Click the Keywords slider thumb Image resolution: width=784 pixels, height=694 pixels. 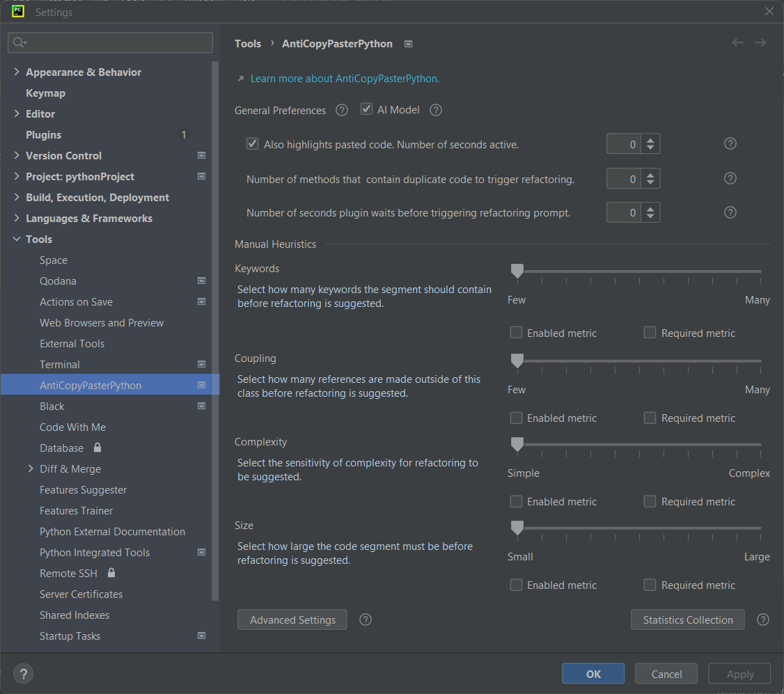(517, 271)
